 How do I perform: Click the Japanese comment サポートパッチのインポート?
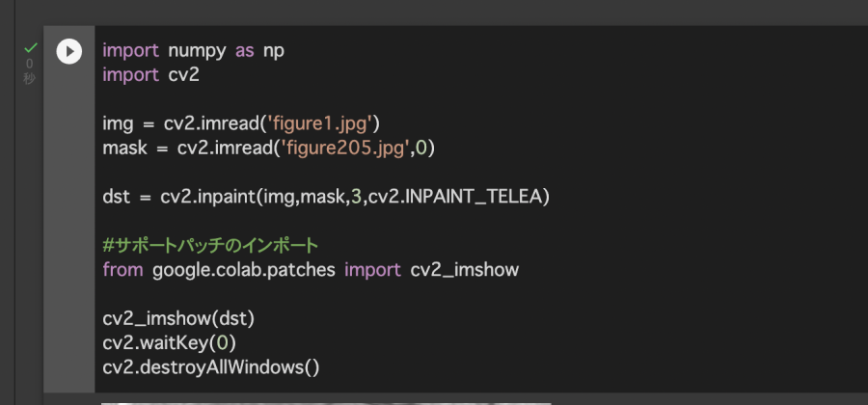[x=210, y=246]
